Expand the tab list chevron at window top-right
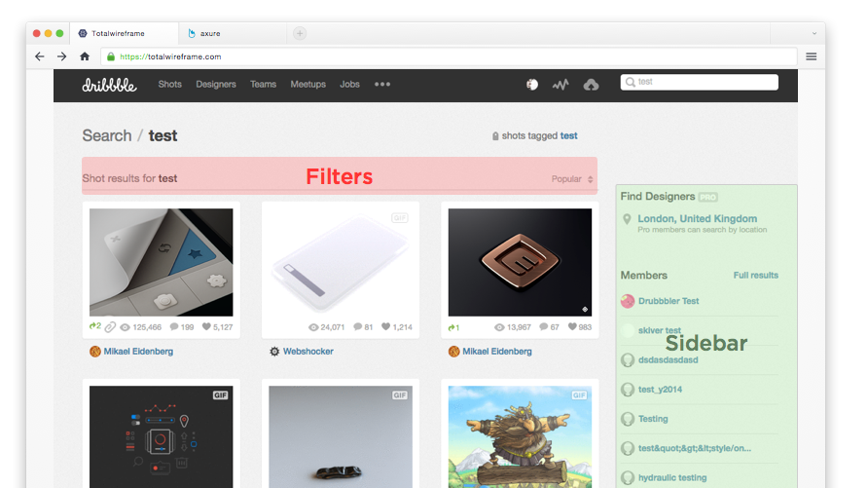 click(814, 33)
